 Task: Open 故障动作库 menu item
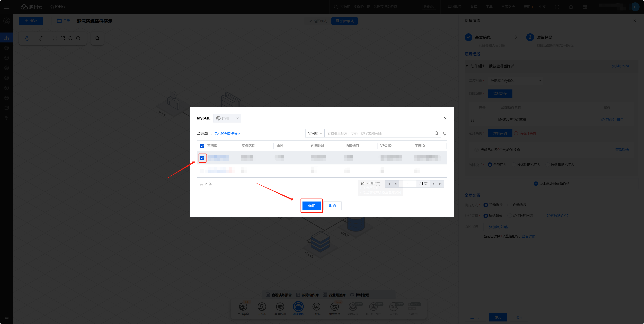click(307, 295)
